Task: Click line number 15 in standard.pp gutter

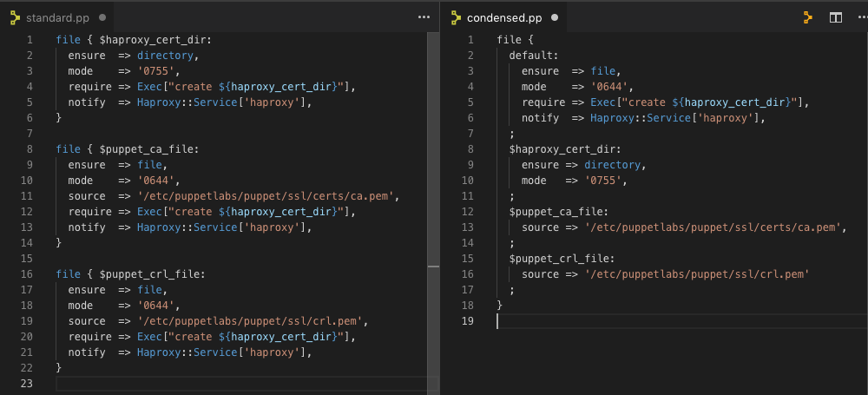Action: [27, 259]
